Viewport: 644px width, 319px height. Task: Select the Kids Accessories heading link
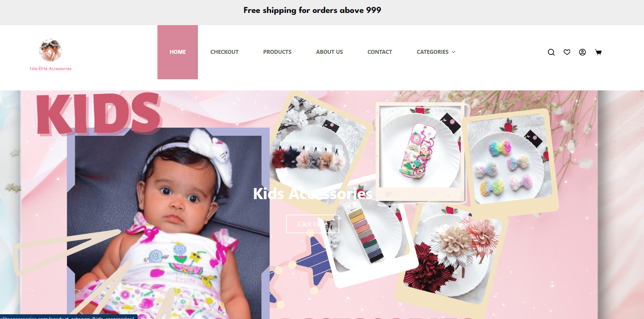[x=312, y=194]
